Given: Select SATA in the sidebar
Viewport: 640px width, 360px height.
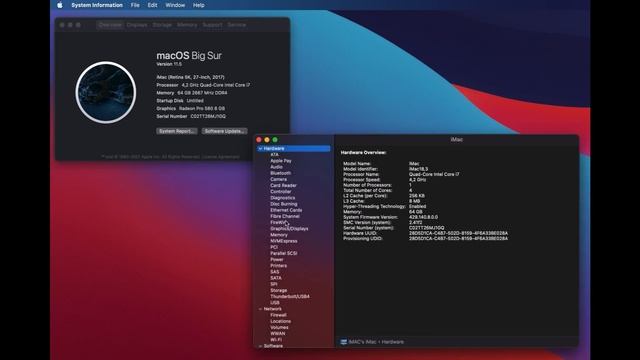Looking at the screenshot, I should (x=276, y=278).
